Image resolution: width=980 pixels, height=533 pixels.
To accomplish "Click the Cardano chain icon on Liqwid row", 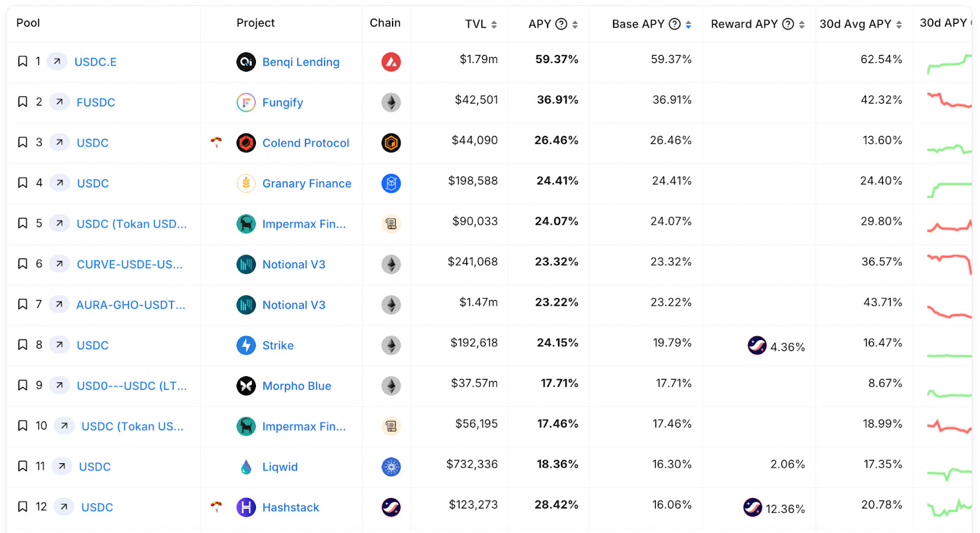I will (391, 467).
